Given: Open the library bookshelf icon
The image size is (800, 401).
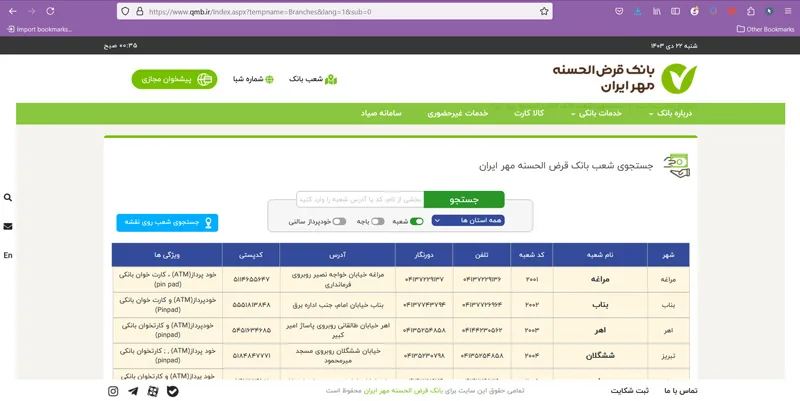Looking at the screenshot, I should click(657, 11).
